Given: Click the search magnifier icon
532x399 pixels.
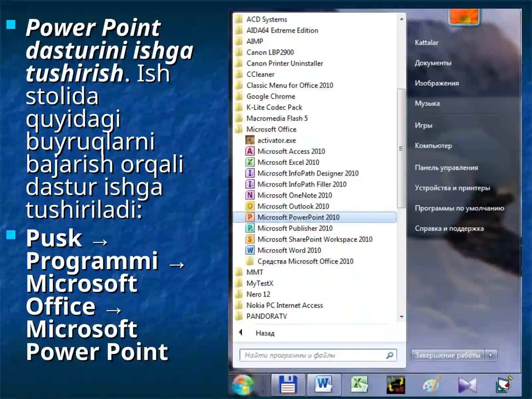Looking at the screenshot, I should [x=390, y=355].
